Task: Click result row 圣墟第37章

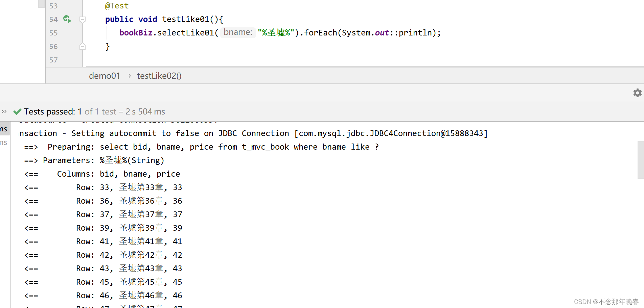Action: (x=103, y=214)
